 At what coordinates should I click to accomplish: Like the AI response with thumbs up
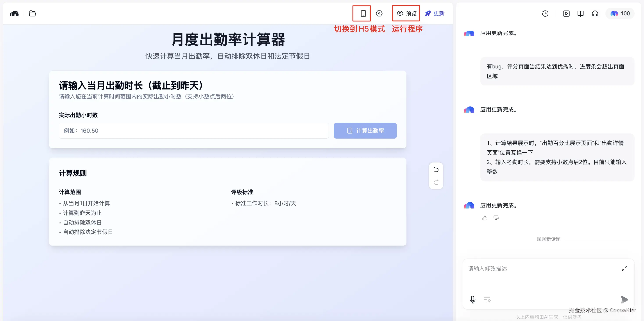pos(485,218)
